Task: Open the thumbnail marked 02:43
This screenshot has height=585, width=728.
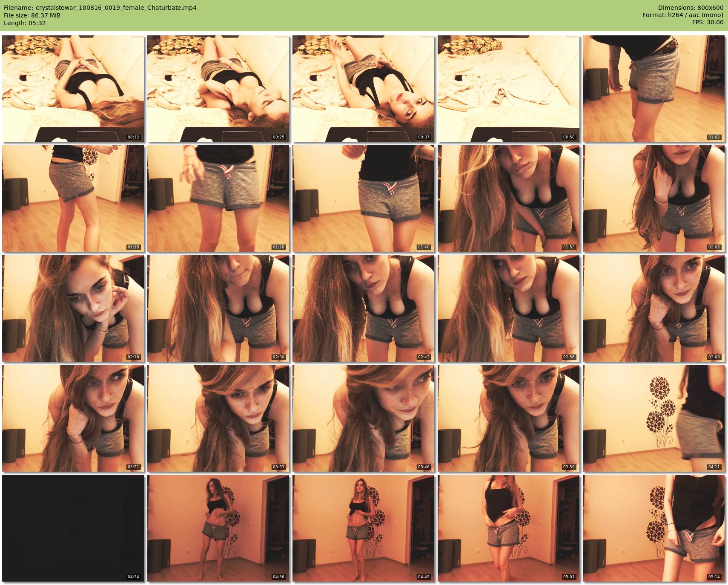Action: (364, 308)
